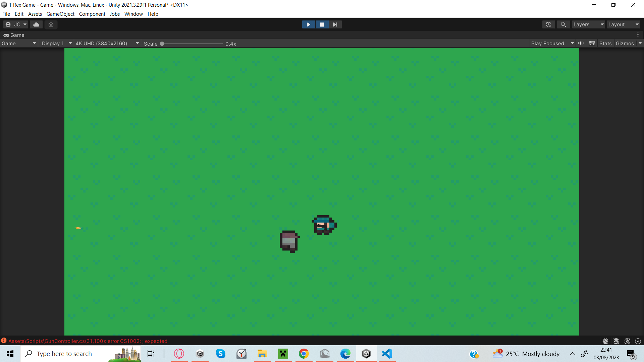
Task: Adjust the Scale slider
Action: (162, 43)
